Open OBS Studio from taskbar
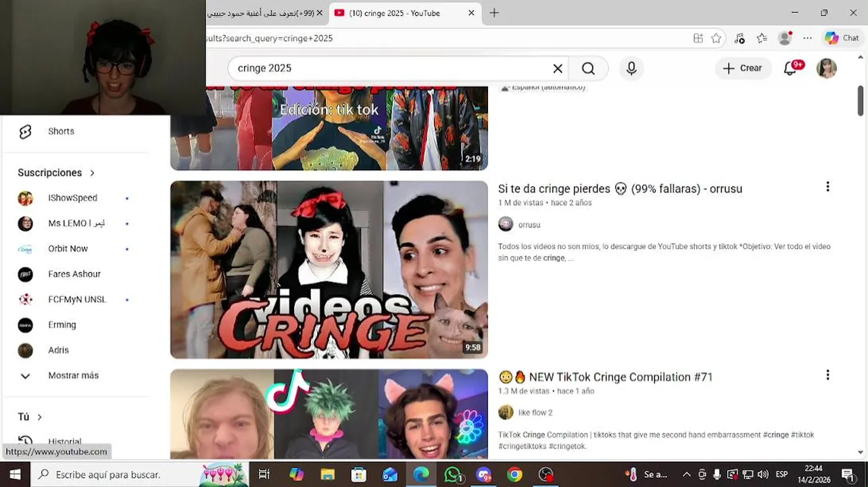This screenshot has width=868, height=487. click(x=546, y=474)
